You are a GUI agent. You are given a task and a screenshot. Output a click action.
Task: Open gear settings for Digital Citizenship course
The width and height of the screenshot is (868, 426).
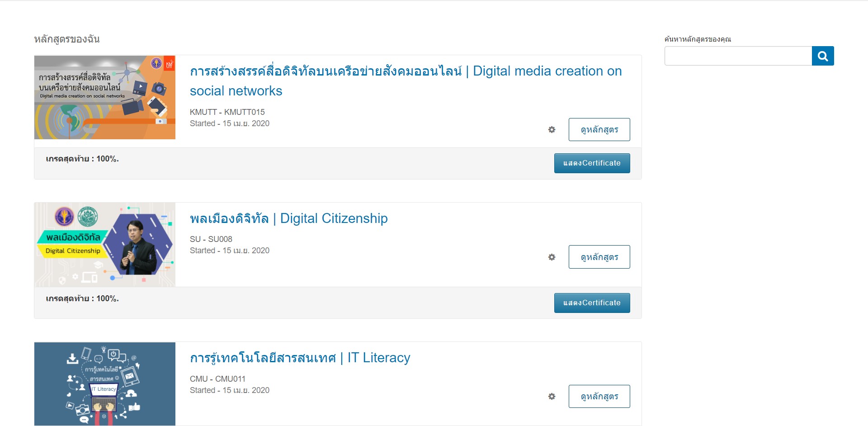tap(552, 257)
